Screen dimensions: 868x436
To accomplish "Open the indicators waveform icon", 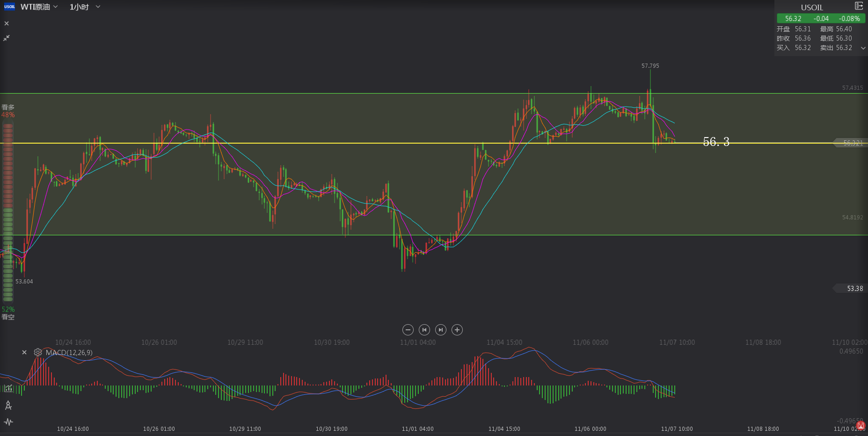I will pos(8,422).
